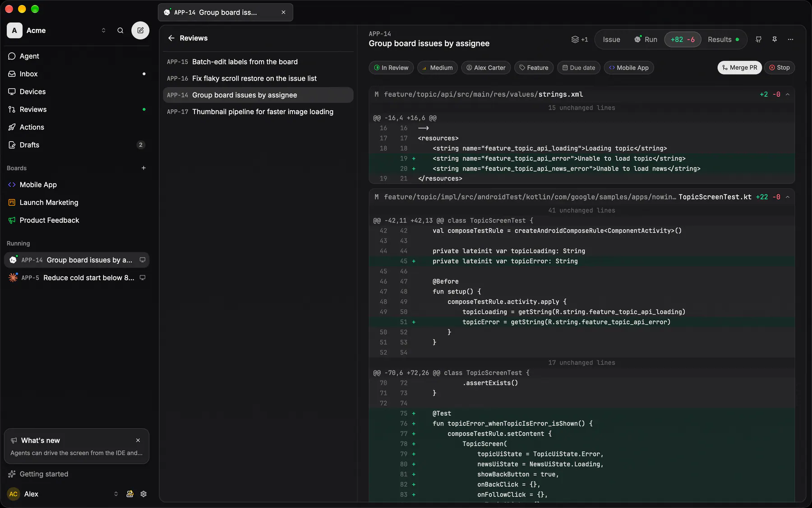Image resolution: width=812 pixels, height=508 pixels.
Task: Change the Medium priority
Action: point(438,68)
